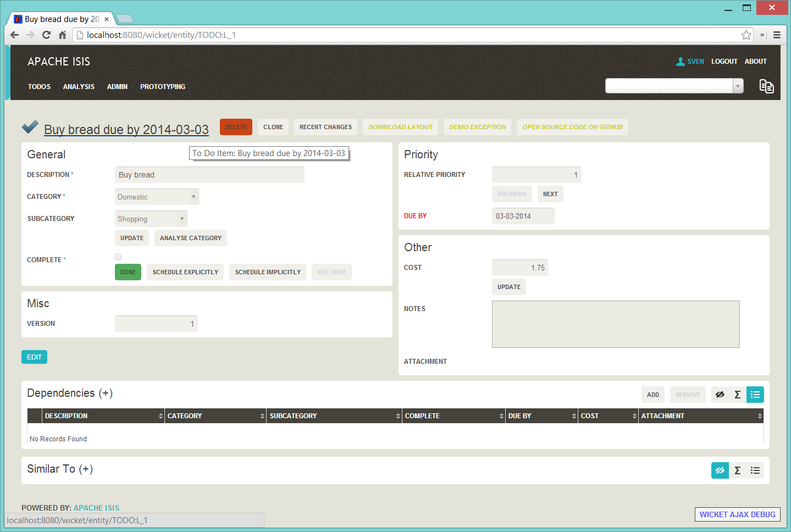791x532 pixels.
Task: Open the Prototyping menu
Action: (x=163, y=87)
